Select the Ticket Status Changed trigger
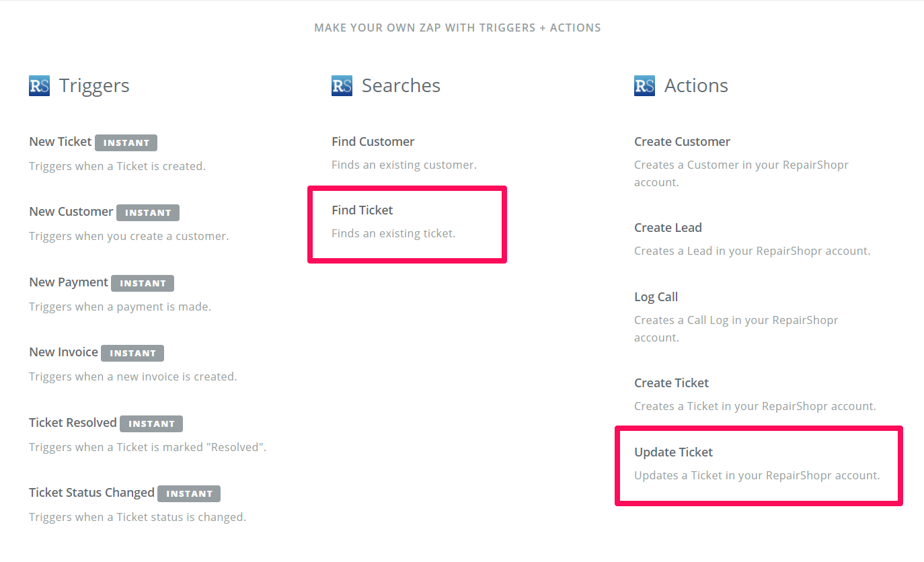The image size is (924, 562). click(x=92, y=493)
